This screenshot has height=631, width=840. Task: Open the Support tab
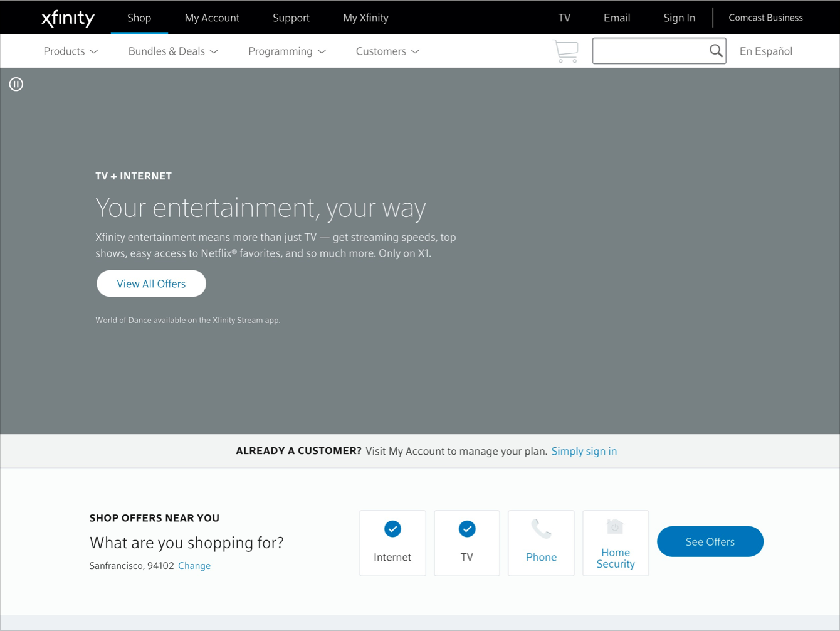tap(291, 18)
